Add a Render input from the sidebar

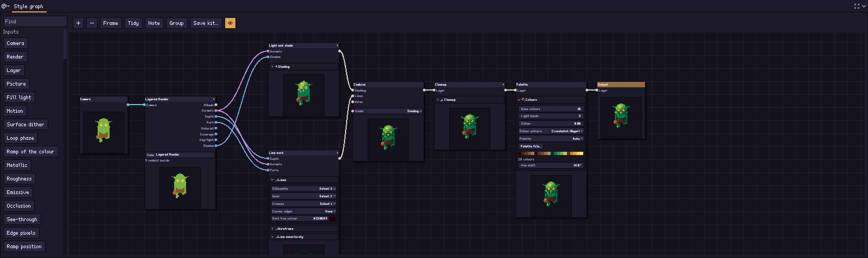point(15,56)
